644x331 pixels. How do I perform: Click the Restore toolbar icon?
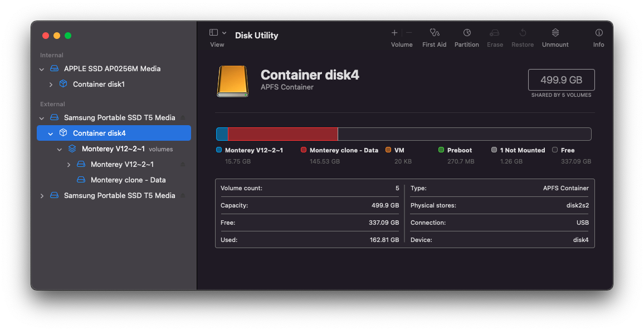[523, 33]
